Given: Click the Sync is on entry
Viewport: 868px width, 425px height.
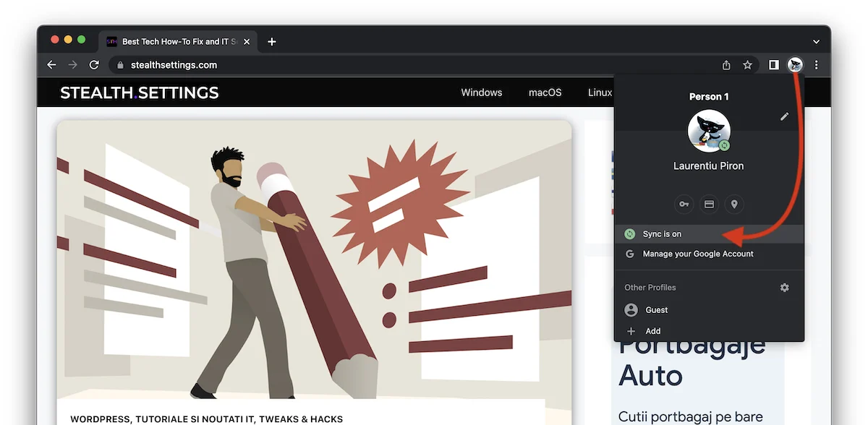Looking at the screenshot, I should point(662,234).
